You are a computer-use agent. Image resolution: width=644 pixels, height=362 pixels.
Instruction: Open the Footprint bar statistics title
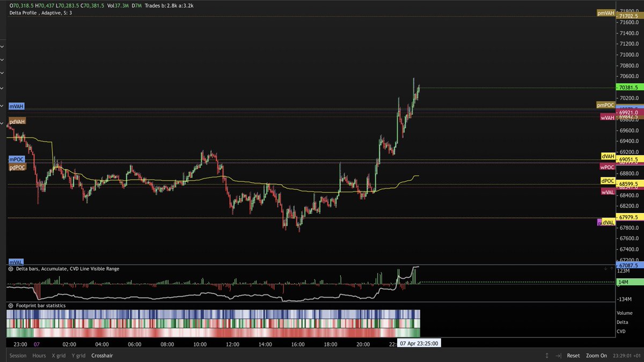click(40, 305)
